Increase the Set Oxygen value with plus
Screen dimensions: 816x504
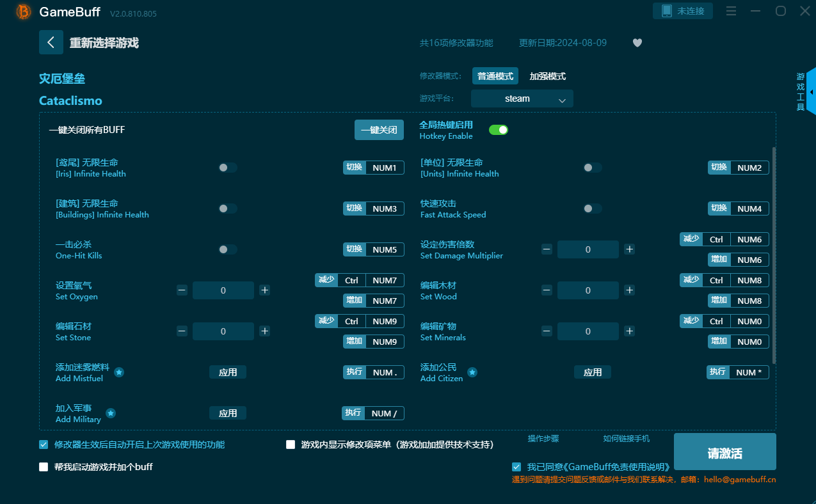pyautogui.click(x=265, y=290)
